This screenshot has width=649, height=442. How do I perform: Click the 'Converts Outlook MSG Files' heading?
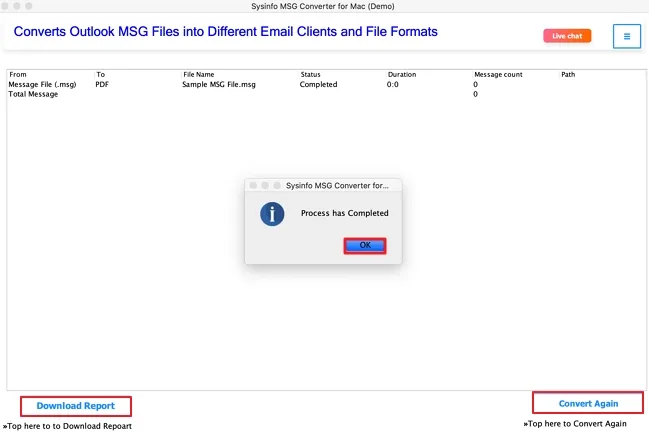[x=226, y=32]
